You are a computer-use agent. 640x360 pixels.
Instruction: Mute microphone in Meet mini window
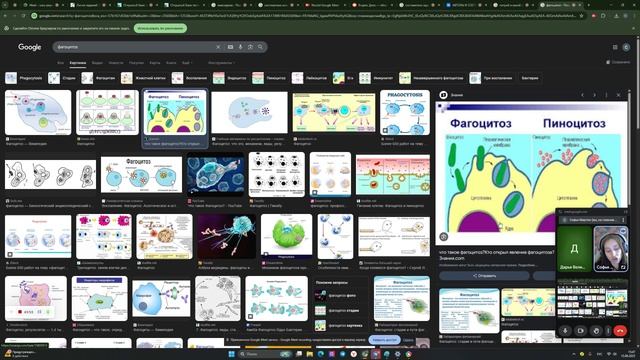tap(565, 331)
